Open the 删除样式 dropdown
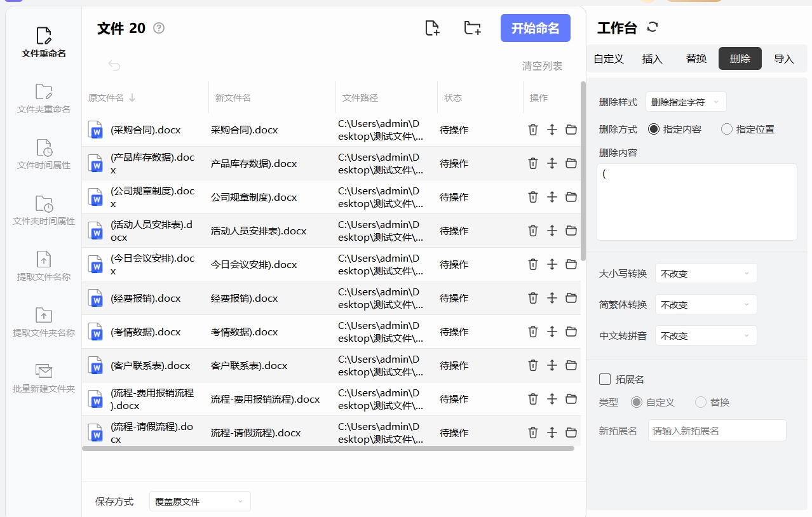 pos(686,102)
